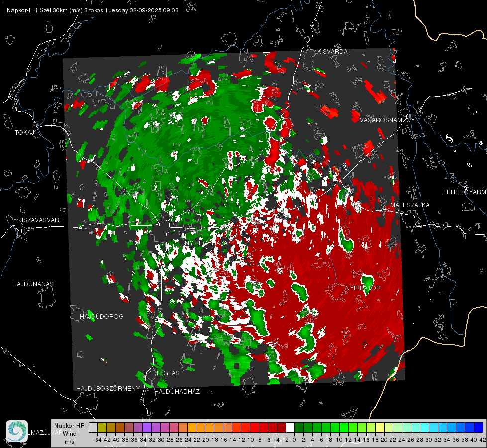
Task: Select the dark blue rightmost legend swatch
Action: (x=479, y=427)
